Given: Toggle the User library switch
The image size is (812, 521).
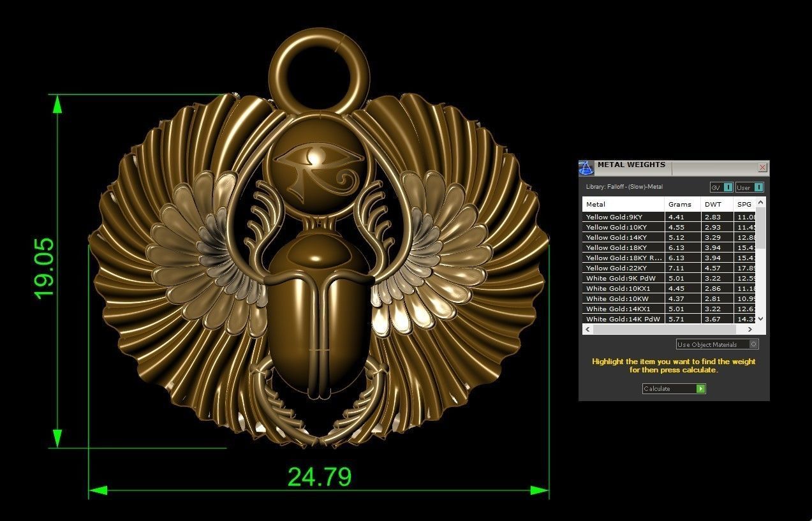Looking at the screenshot, I should point(749,187).
